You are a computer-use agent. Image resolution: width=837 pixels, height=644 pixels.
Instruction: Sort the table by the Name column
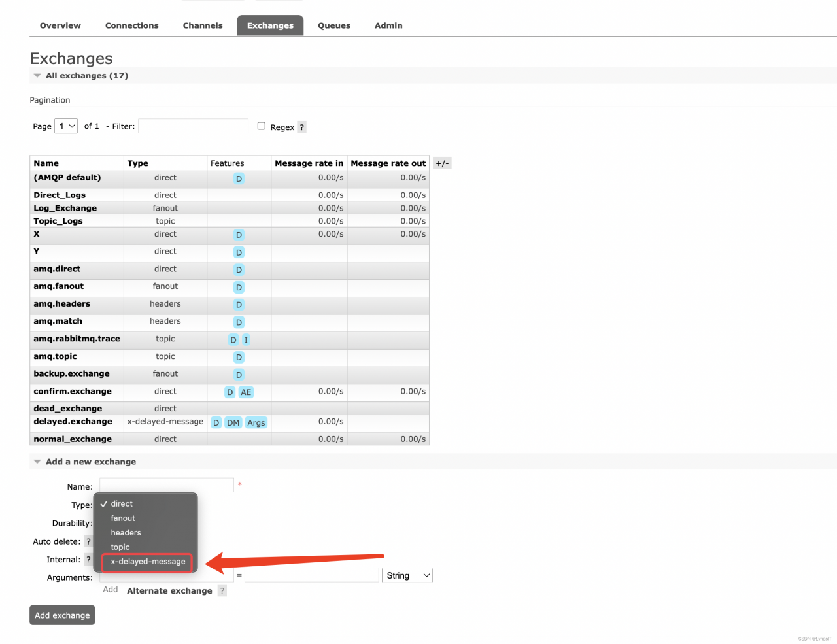[46, 163]
